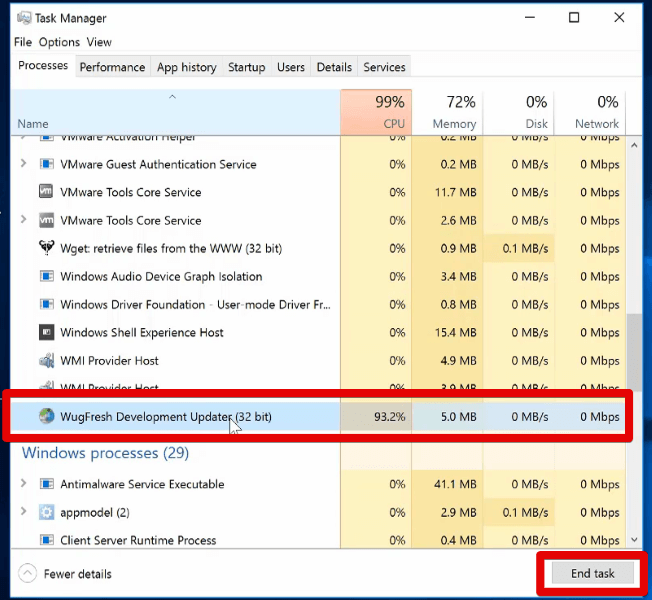Click the VMware Guest Authentication Service icon

47,164
